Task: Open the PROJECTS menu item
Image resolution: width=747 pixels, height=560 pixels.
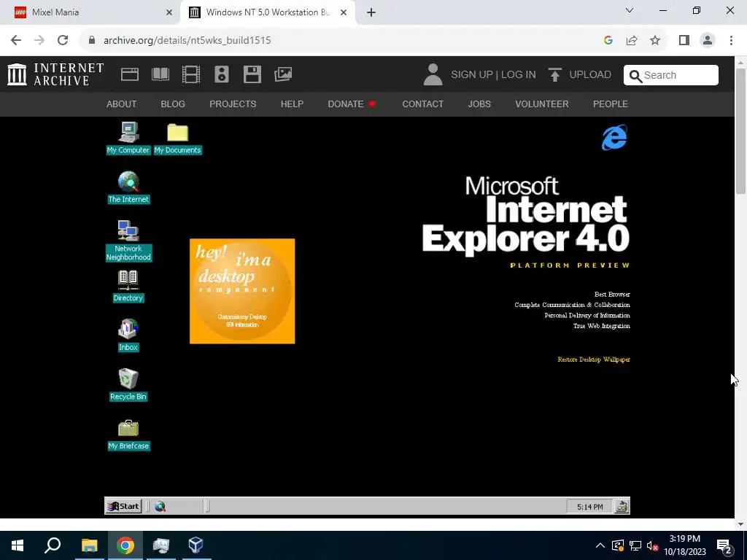Action: pos(233,104)
